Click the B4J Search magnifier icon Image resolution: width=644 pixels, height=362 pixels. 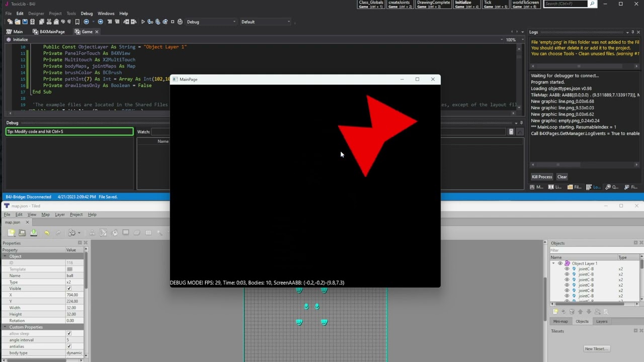592,4
